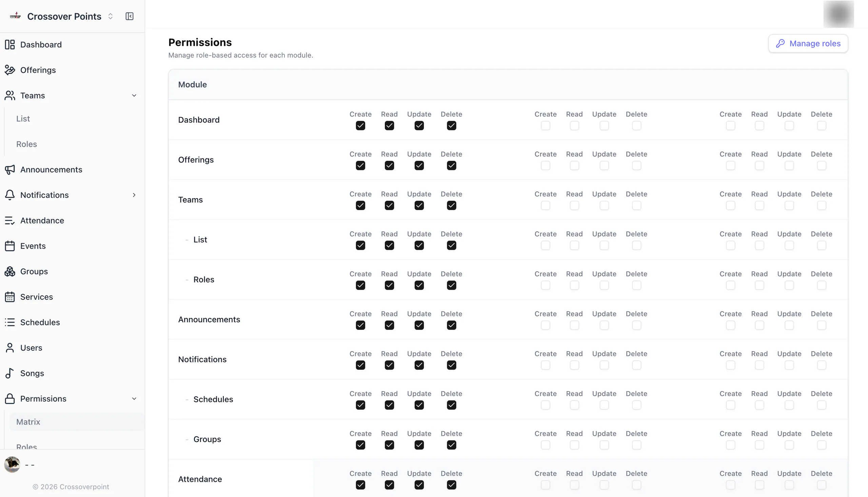Click the Module column header

click(192, 84)
